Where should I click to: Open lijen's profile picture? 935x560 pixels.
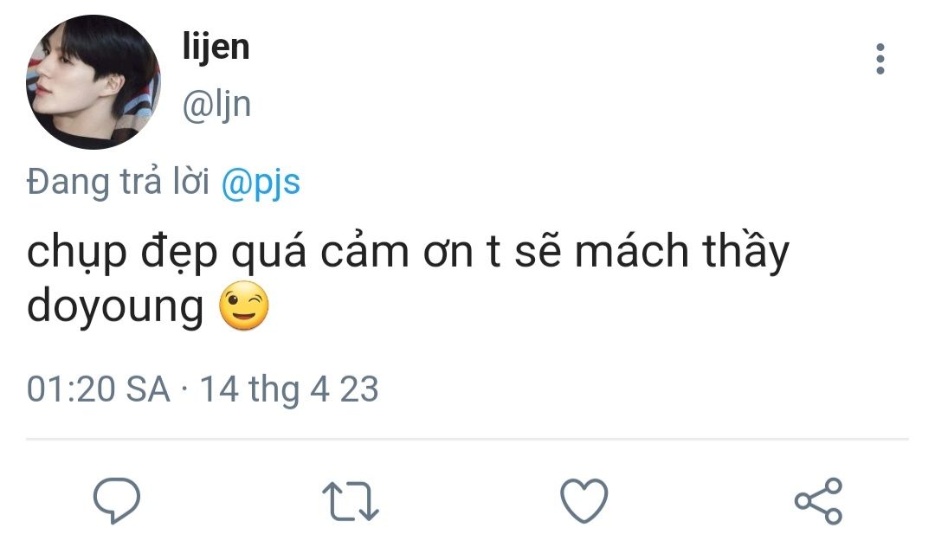[x=91, y=82]
